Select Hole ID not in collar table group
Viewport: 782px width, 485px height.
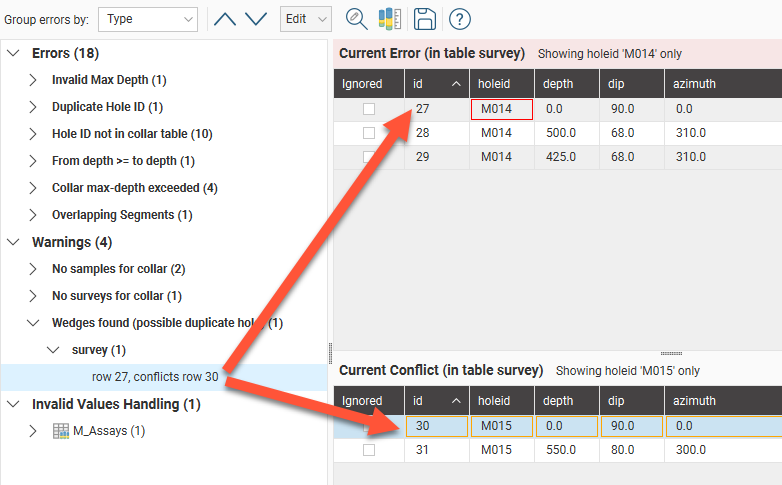[x=132, y=133]
